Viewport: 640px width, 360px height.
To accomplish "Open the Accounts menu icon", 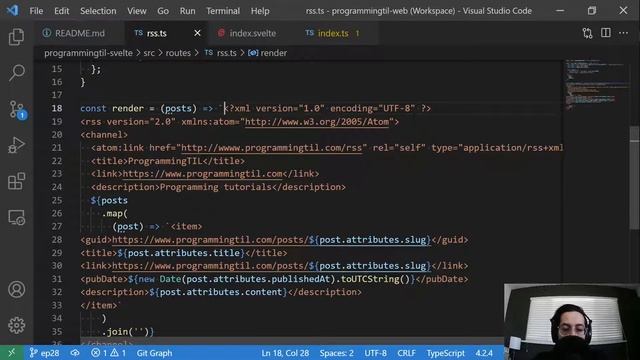I will (16, 289).
